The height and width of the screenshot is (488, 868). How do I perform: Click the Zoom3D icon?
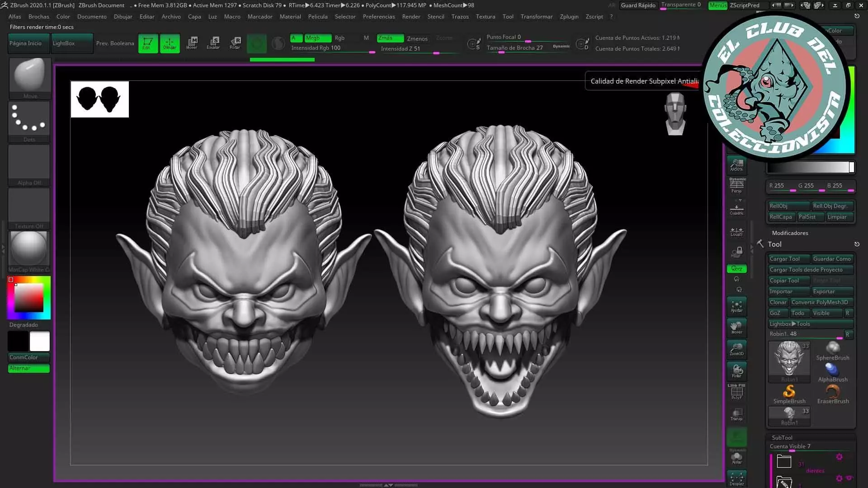[736, 349]
